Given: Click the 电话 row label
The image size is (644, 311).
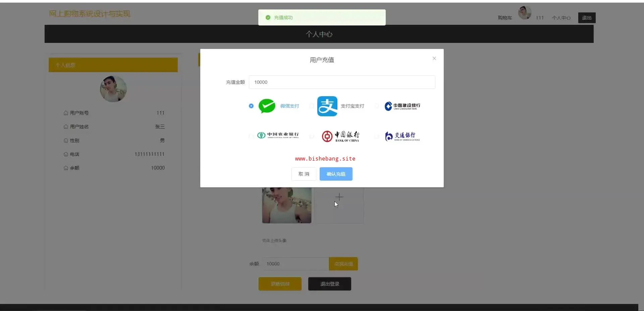Looking at the screenshot, I should coord(74,154).
